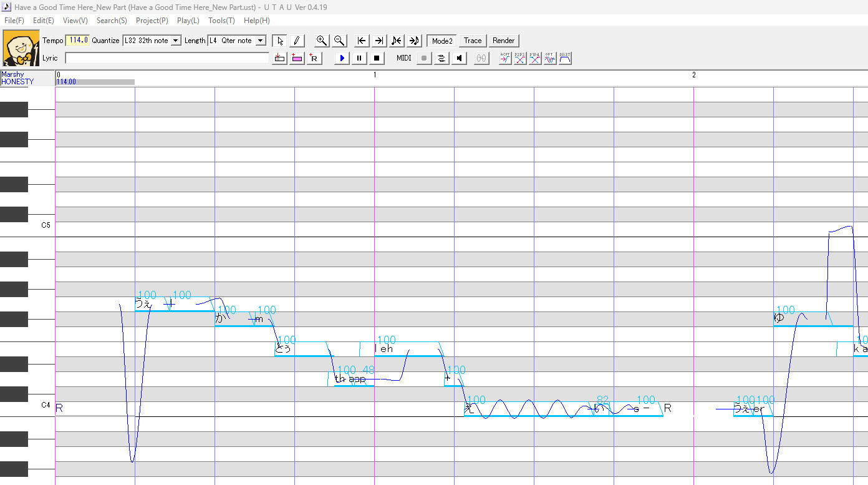Click inside the Lyric text field
868x485 pixels.
pyautogui.click(x=167, y=58)
